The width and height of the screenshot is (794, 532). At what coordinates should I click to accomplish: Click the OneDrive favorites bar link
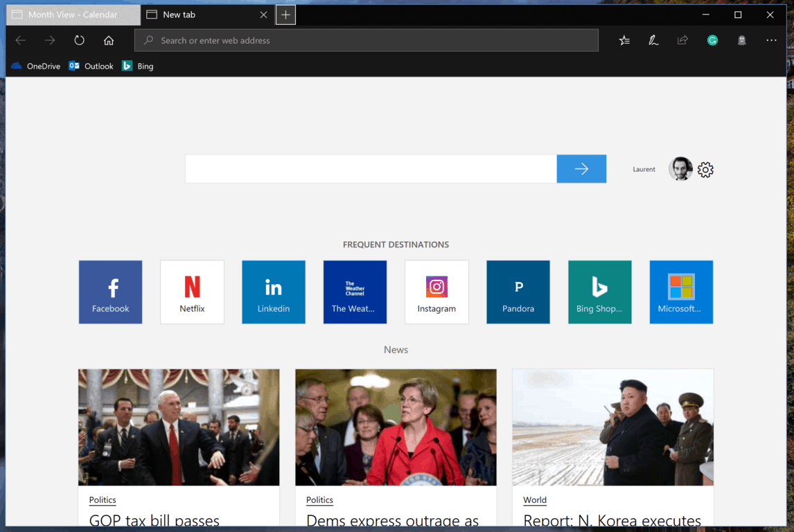click(36, 66)
